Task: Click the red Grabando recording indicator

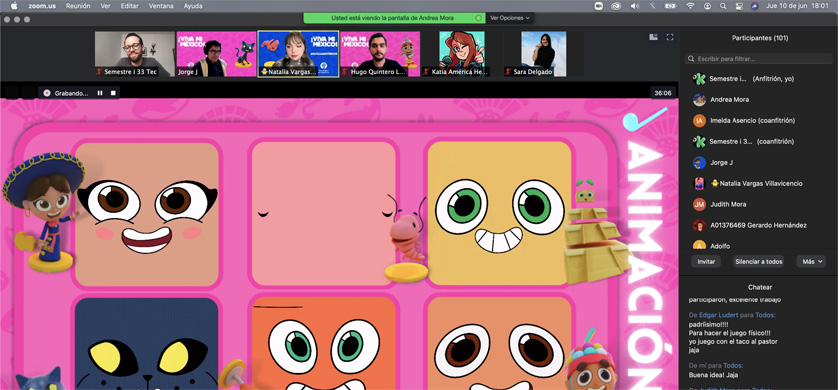Action: point(47,93)
